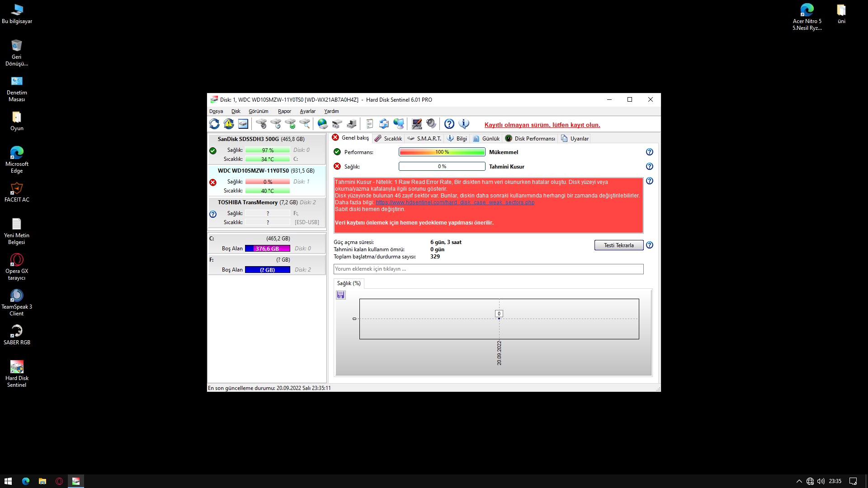Click WDC temperature 40 °C bar
Image resolution: width=868 pixels, height=488 pixels.
(x=268, y=191)
